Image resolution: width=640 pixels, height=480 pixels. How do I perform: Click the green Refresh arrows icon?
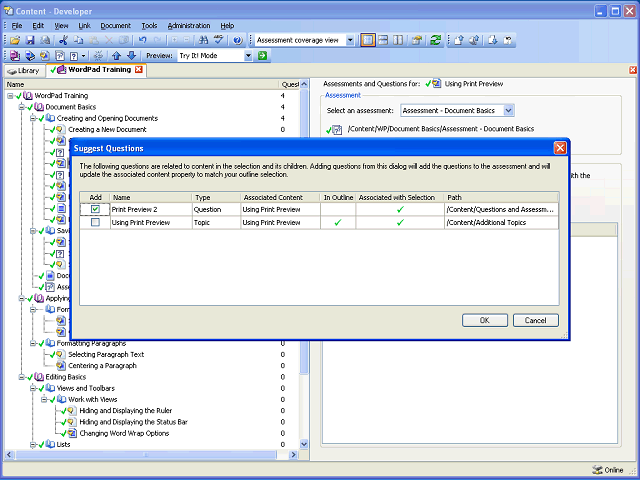[x=436, y=40]
